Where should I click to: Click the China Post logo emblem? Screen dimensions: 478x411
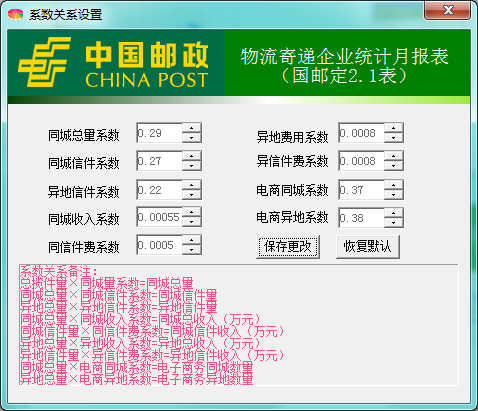(x=44, y=62)
